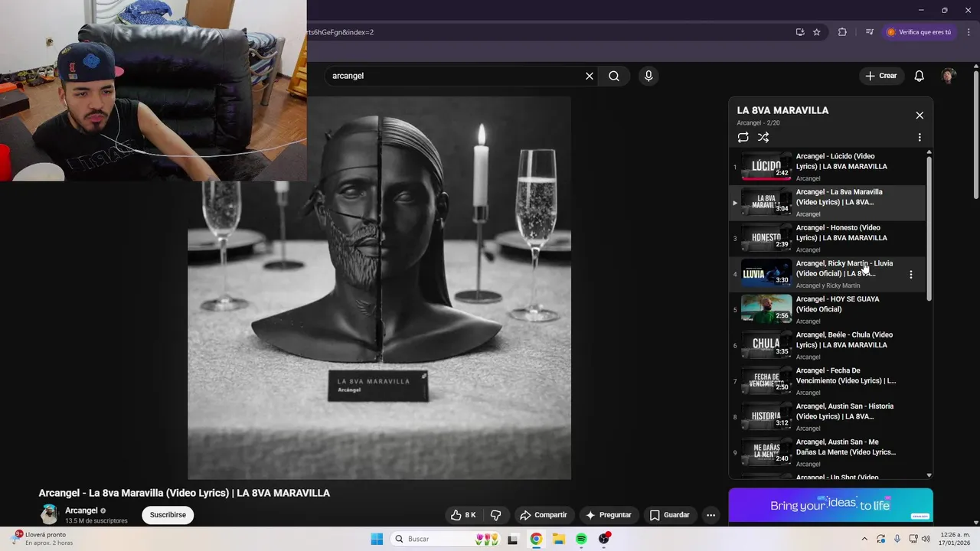Select Arcangel, Beéle - Chula playlist entry
Viewport: 980px width, 551px height.
coord(827,345)
